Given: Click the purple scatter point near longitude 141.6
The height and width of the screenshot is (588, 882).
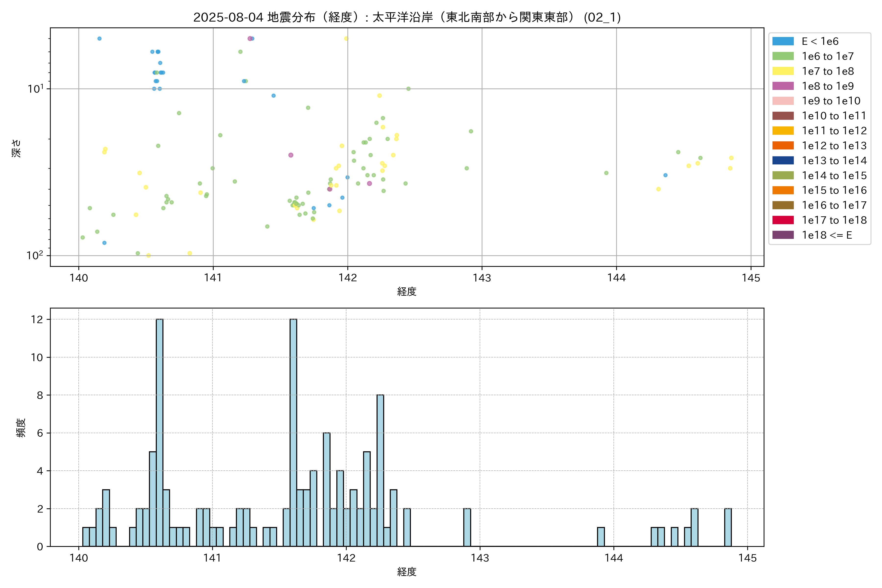Looking at the screenshot, I should [291, 155].
